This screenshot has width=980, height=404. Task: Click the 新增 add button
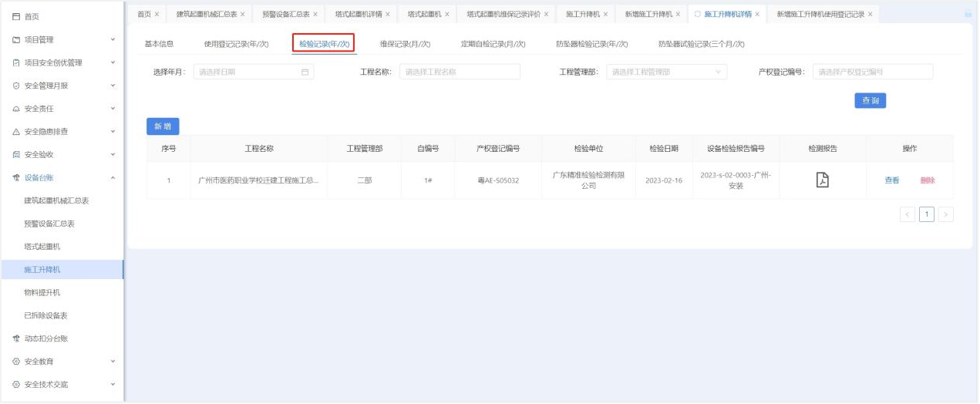click(x=163, y=126)
